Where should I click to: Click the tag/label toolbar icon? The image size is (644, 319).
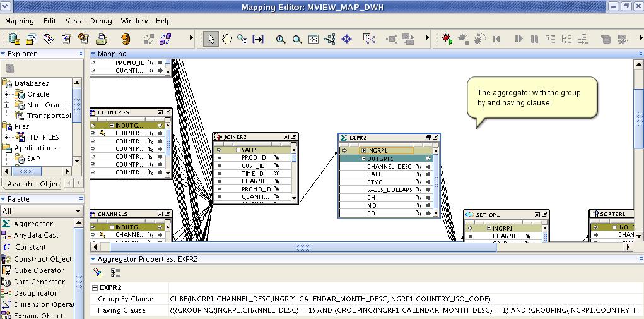[x=49, y=39]
